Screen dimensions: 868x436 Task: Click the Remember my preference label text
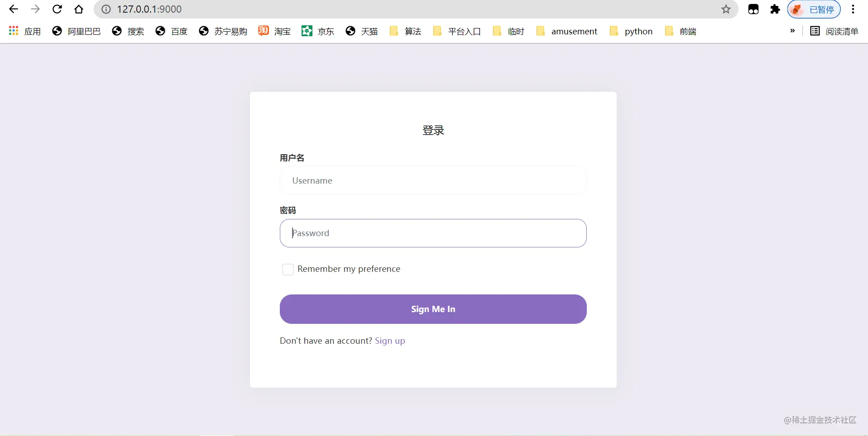(x=349, y=269)
